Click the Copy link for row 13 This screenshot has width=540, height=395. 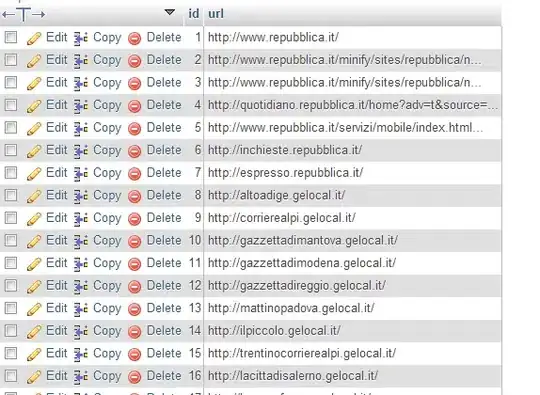107,308
